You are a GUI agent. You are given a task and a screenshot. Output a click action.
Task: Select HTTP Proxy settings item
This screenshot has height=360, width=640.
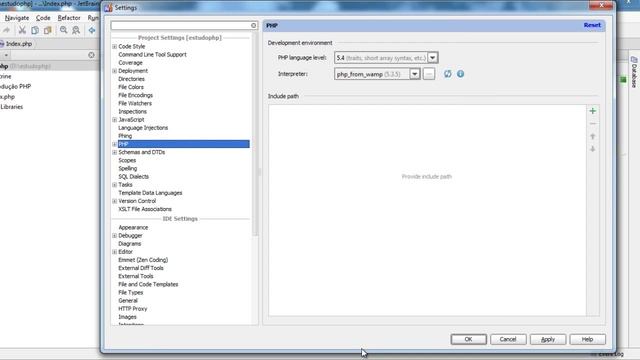133,309
